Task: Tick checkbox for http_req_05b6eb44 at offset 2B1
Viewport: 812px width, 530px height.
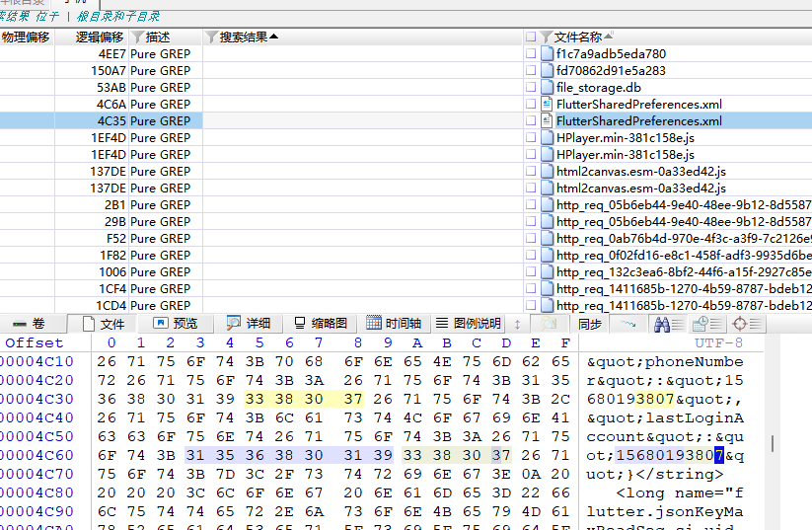Action: tap(531, 204)
